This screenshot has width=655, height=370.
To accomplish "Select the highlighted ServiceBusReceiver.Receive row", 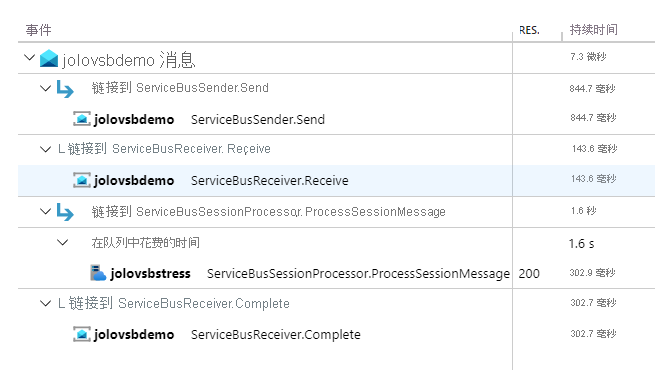I will pos(336,180).
